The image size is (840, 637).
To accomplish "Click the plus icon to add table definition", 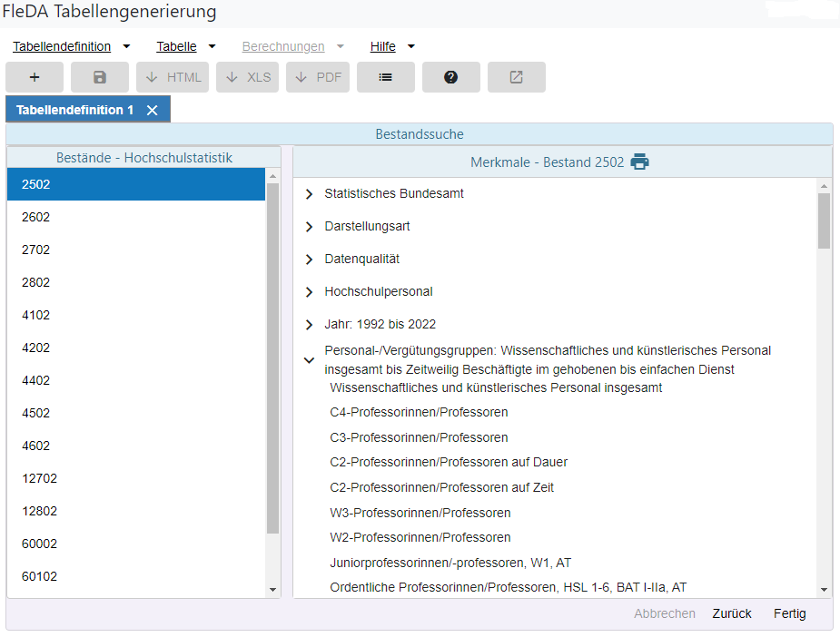I will pyautogui.click(x=35, y=77).
